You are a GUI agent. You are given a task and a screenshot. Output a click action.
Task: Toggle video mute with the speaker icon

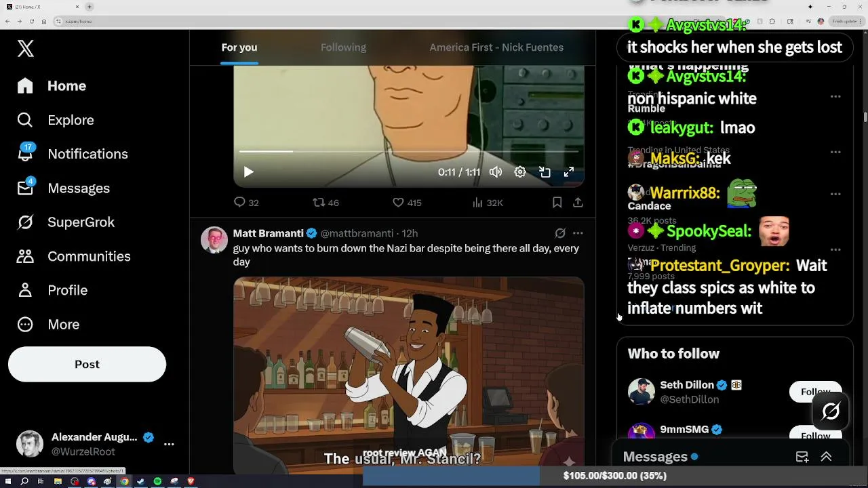496,172
